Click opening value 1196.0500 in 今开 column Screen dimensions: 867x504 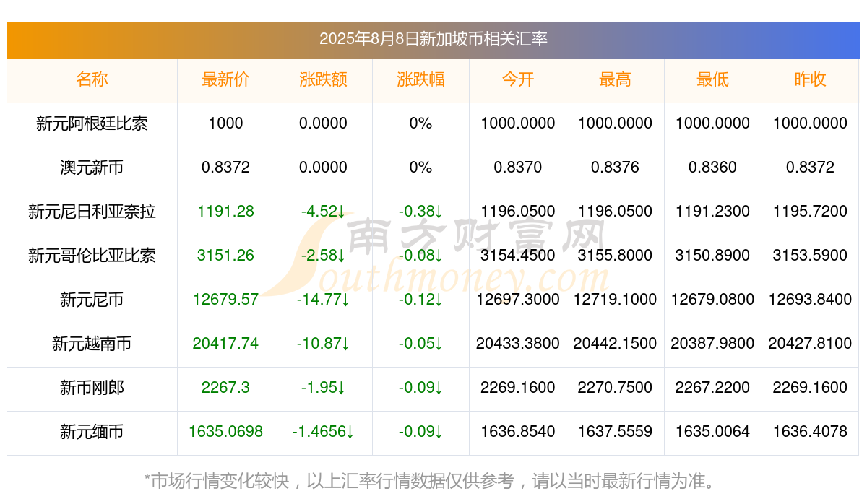tap(518, 212)
